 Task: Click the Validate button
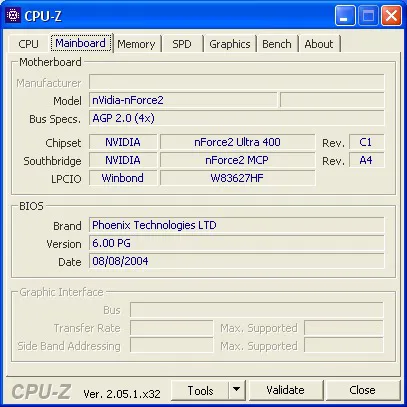[286, 390]
